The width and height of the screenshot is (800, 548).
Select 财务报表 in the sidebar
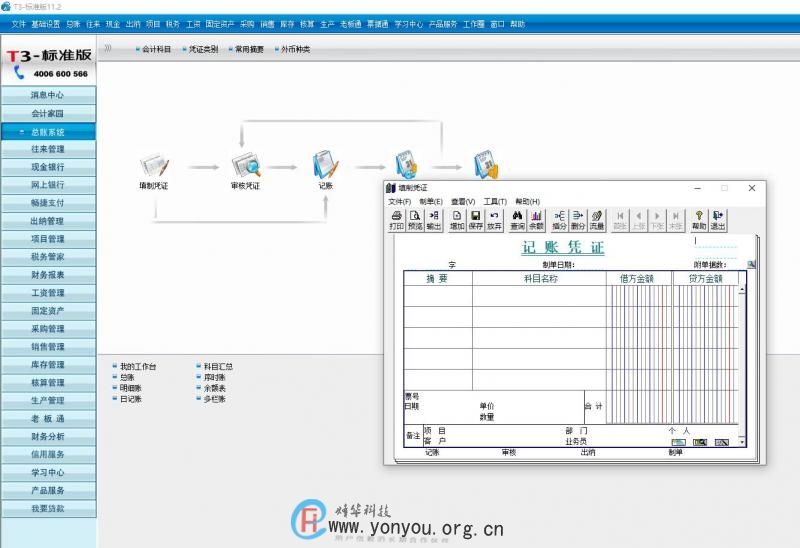48,275
